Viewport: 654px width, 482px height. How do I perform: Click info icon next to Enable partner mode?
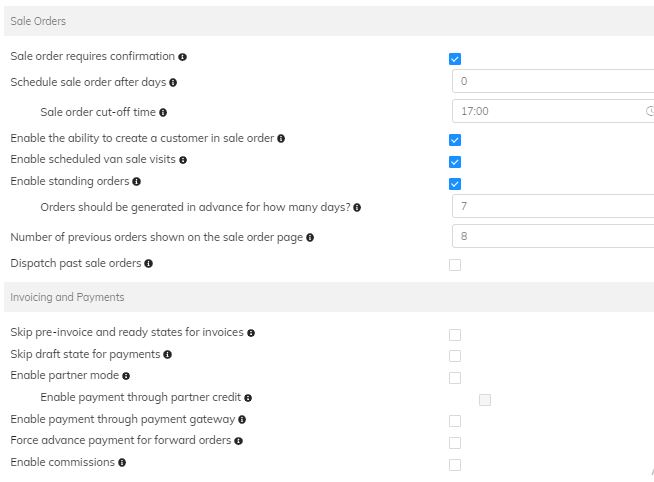click(x=127, y=376)
